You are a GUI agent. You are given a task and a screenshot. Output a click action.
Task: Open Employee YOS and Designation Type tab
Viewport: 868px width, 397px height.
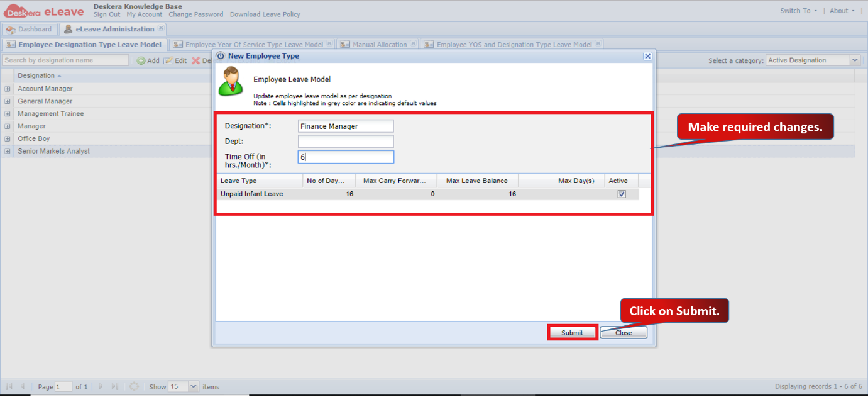(512, 45)
